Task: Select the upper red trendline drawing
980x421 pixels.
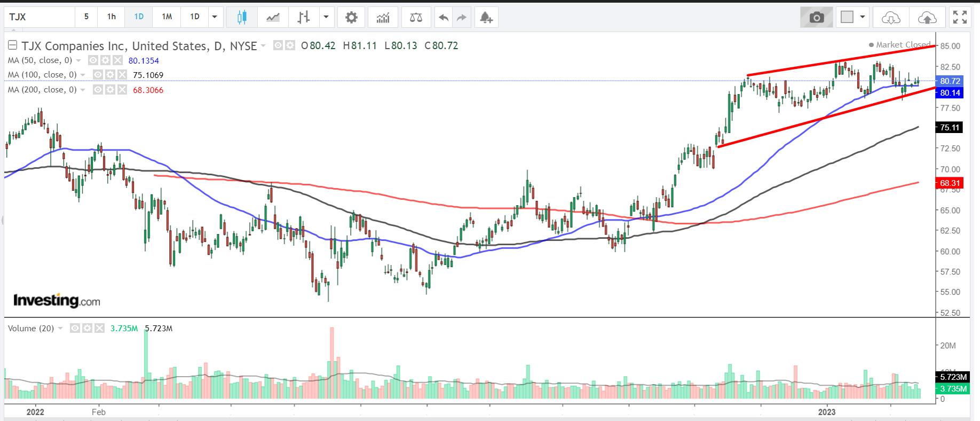Action: pyautogui.click(x=841, y=60)
